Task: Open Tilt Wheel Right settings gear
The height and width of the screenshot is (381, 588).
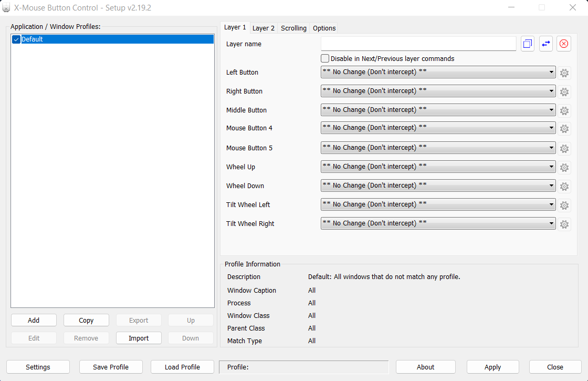Action: [x=564, y=224]
